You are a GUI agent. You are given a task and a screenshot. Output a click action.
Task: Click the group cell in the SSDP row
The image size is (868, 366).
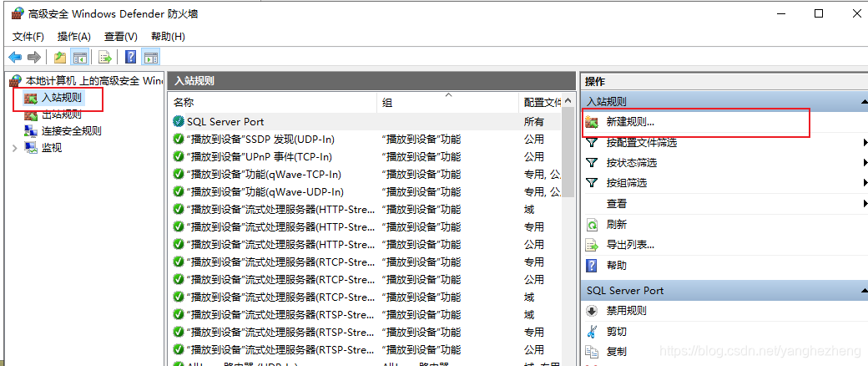click(421, 140)
